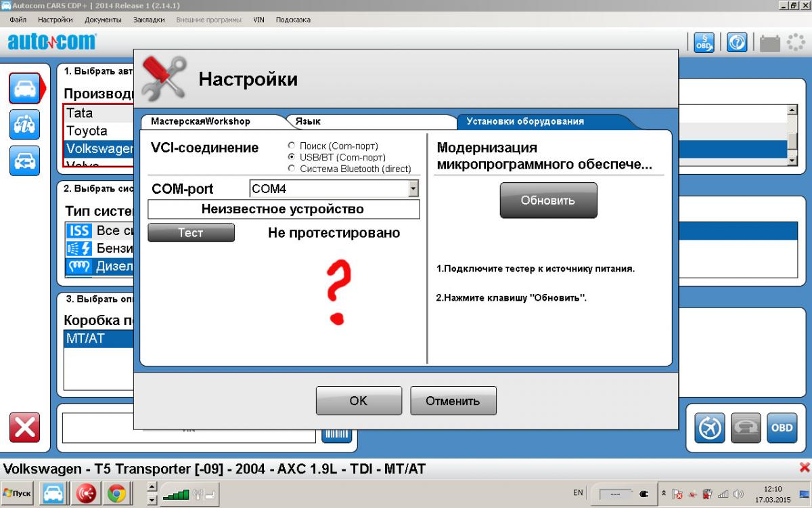
Task: Click the Отменить cancel button
Action: point(453,400)
